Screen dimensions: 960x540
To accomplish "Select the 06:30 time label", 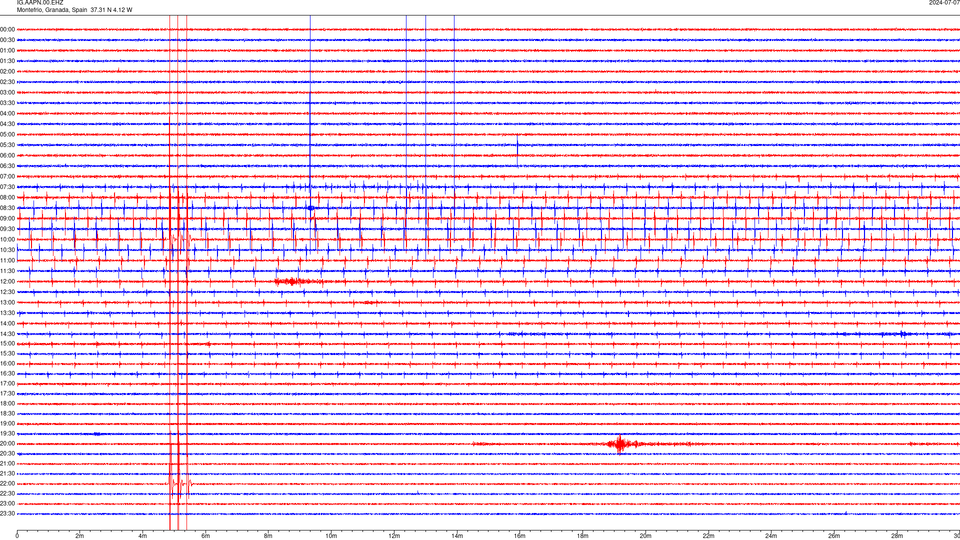I will coord(7,166).
